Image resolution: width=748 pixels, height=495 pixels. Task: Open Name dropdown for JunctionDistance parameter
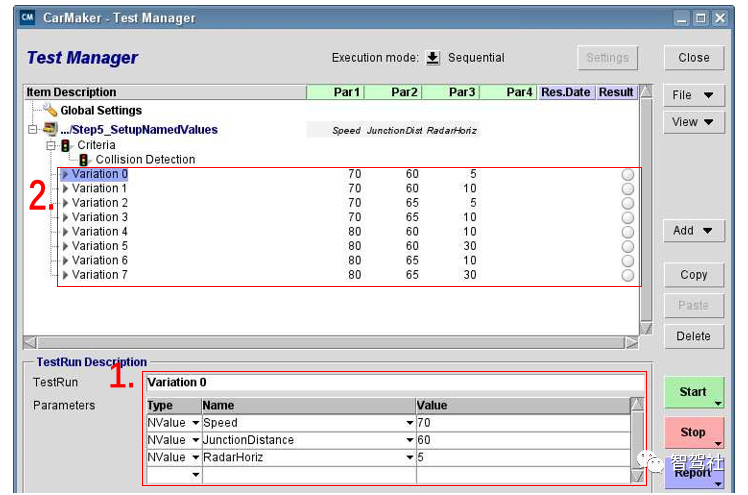(x=409, y=440)
